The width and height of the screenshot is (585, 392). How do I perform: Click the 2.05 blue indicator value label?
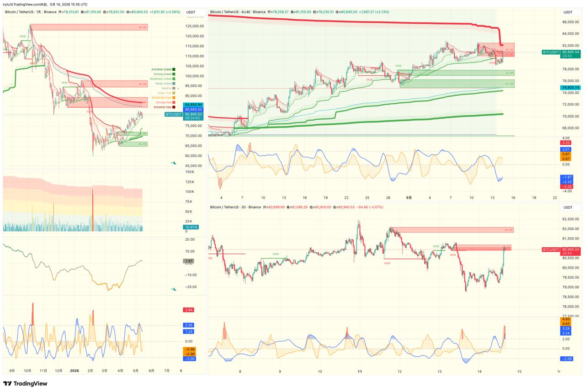[189, 325]
